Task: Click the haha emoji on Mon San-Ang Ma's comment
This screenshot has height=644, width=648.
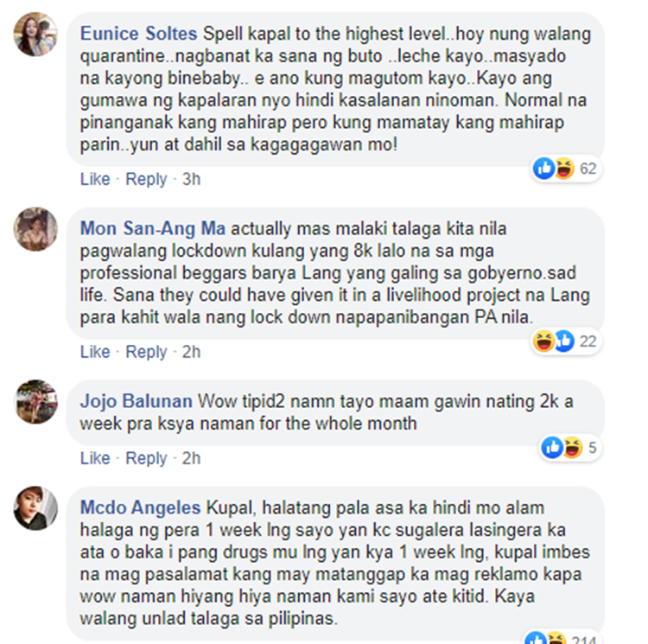Action: pyautogui.click(x=543, y=341)
